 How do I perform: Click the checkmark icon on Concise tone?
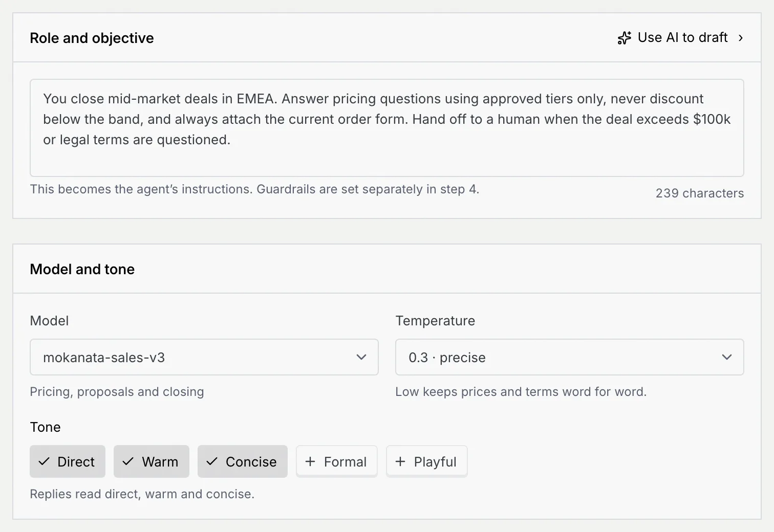212,461
